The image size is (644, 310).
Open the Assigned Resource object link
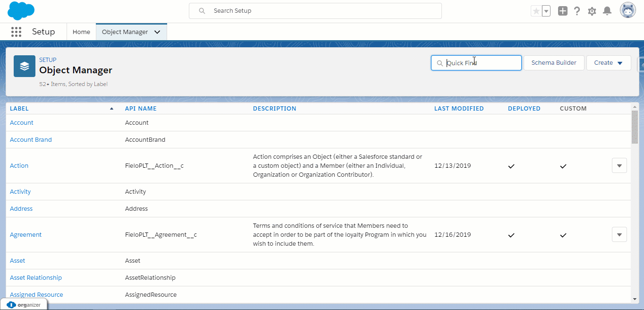36,294
